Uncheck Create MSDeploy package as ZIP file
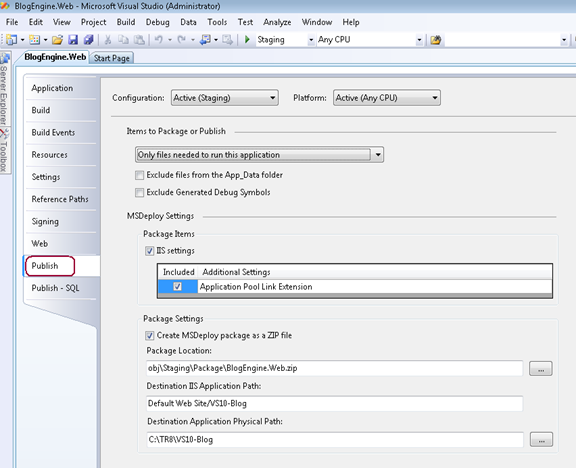Image resolution: width=576 pixels, height=468 pixels. [x=150, y=335]
